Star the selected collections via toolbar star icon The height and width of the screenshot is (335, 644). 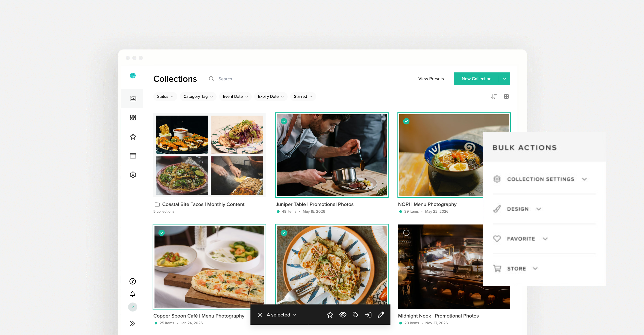pos(330,315)
